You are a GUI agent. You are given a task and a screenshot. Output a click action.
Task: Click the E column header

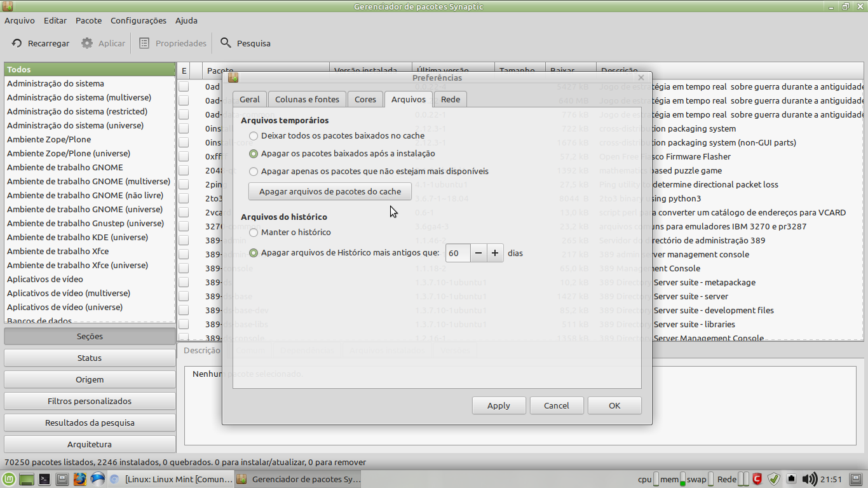click(x=184, y=71)
